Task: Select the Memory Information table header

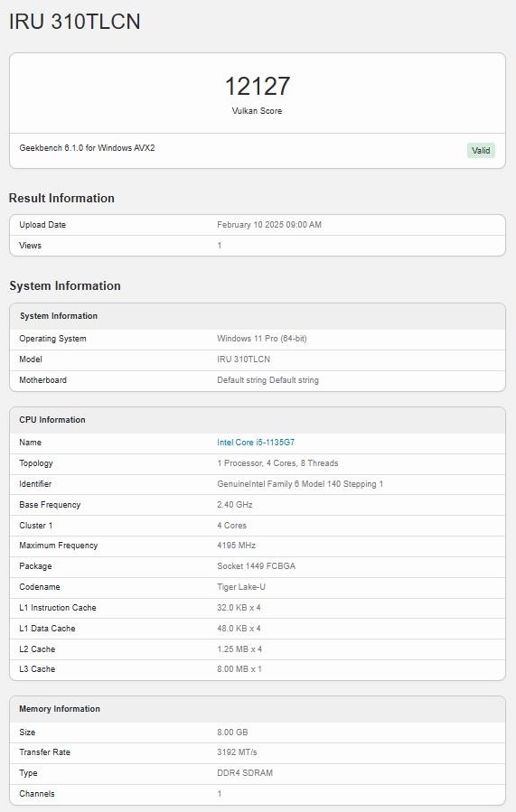Action: pyautogui.click(x=257, y=709)
